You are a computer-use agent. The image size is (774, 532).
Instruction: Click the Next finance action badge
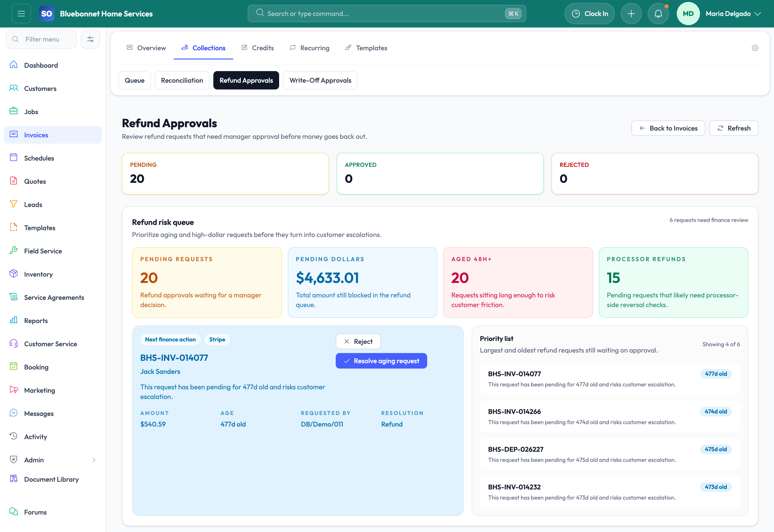[170, 339]
